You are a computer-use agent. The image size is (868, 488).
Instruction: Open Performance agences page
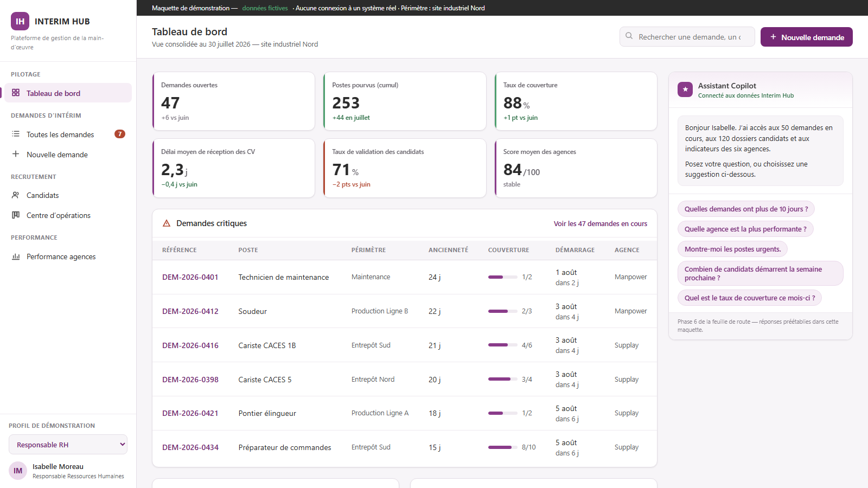point(68,256)
